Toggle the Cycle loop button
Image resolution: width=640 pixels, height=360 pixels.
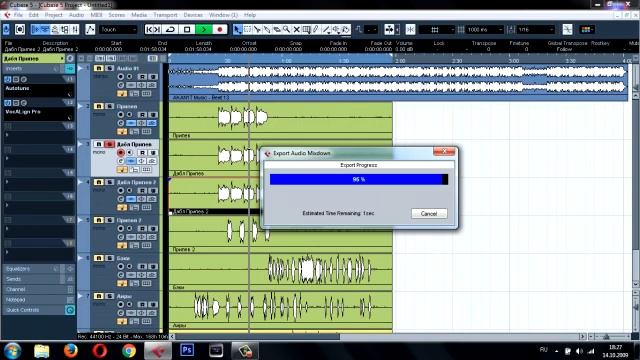coord(170,29)
